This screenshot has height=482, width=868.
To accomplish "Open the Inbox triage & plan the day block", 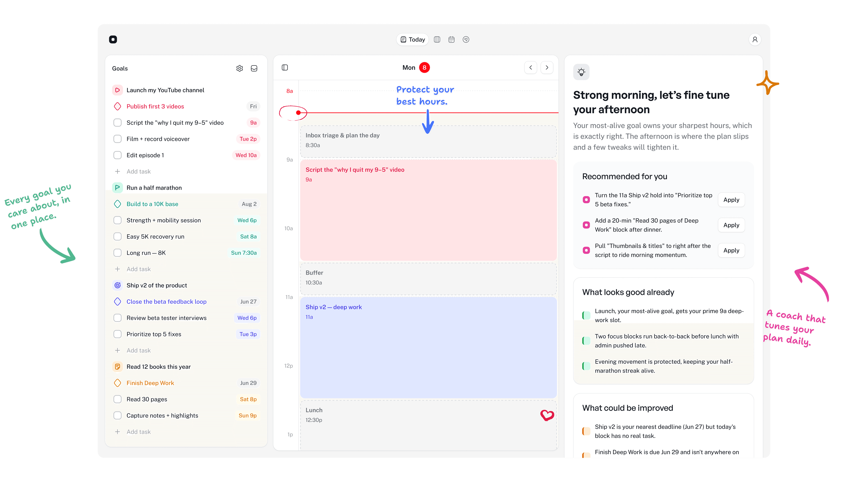I will click(428, 141).
